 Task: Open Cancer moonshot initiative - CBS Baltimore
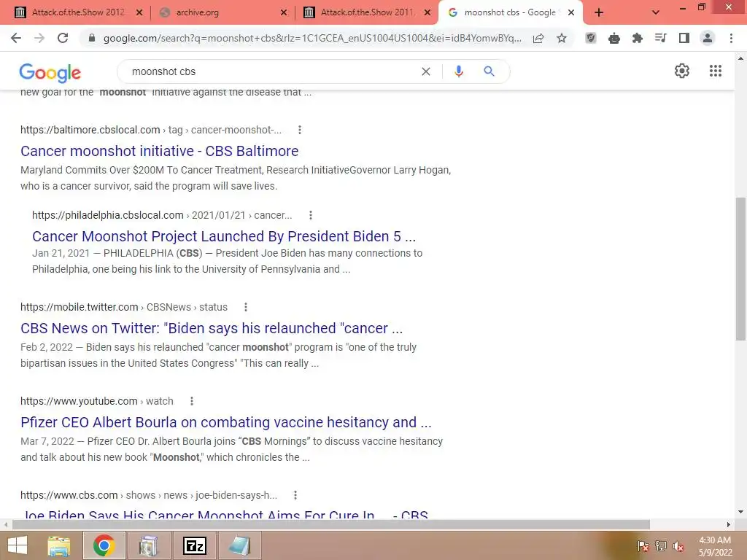click(x=159, y=151)
